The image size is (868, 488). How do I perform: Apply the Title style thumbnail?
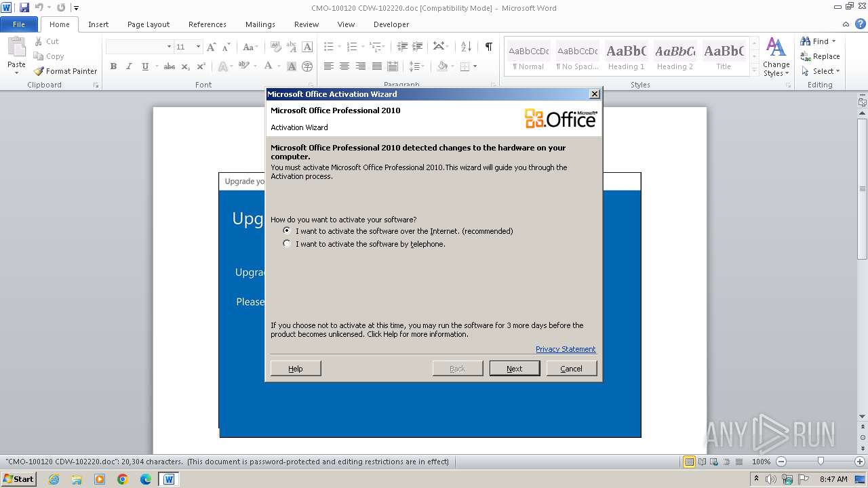pos(724,57)
